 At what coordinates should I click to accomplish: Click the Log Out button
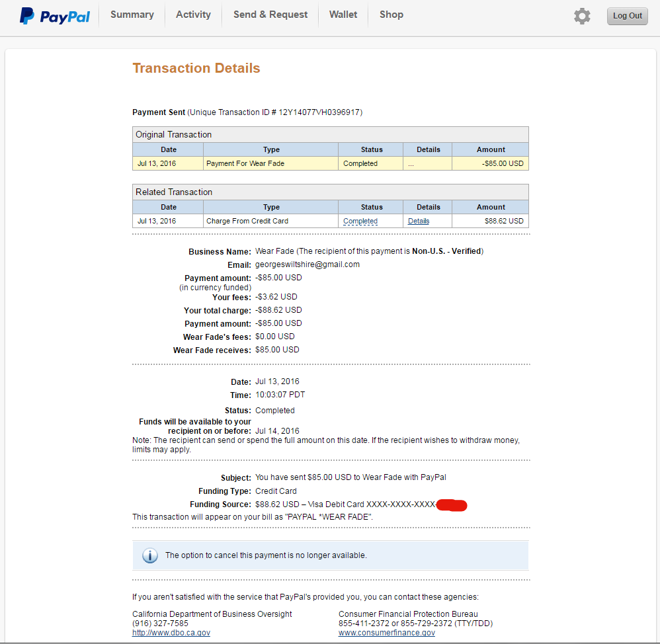click(x=627, y=16)
